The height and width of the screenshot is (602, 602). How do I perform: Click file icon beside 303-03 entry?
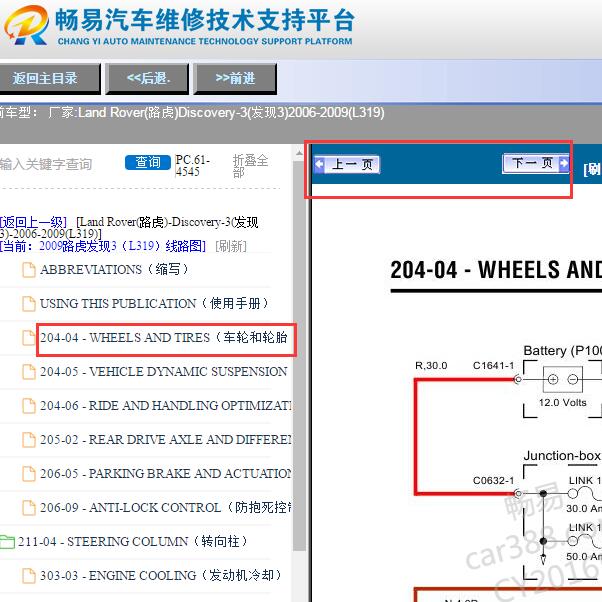pos(29,576)
